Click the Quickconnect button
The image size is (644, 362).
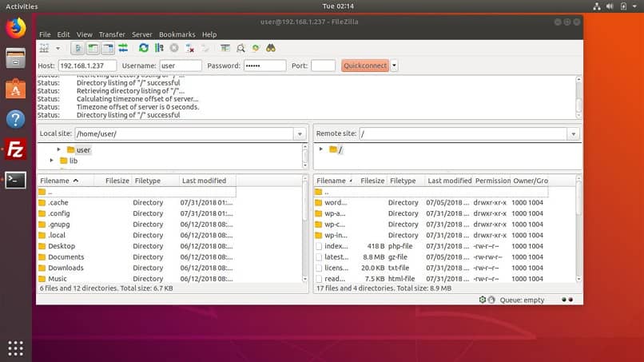[364, 66]
